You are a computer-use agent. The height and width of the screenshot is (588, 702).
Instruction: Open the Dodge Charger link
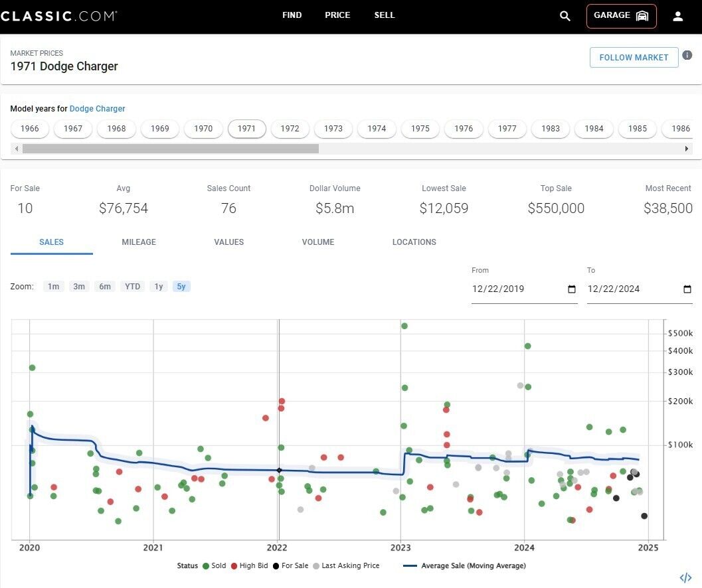point(97,109)
